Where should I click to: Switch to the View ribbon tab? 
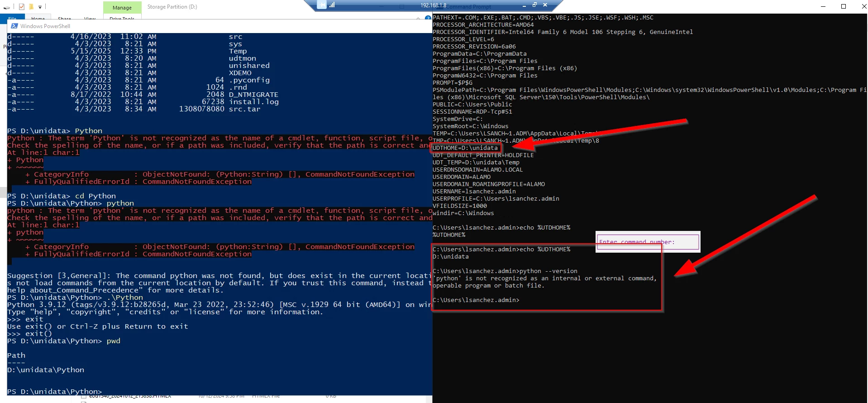click(x=90, y=18)
